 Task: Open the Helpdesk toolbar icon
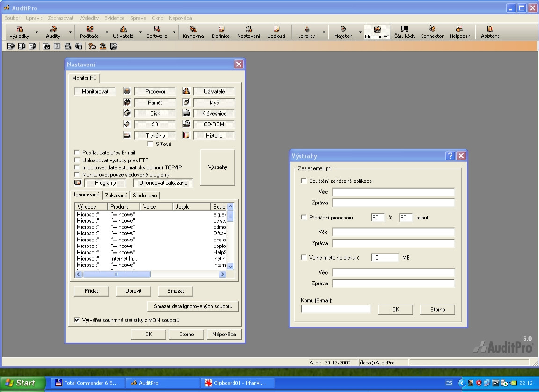(459, 32)
